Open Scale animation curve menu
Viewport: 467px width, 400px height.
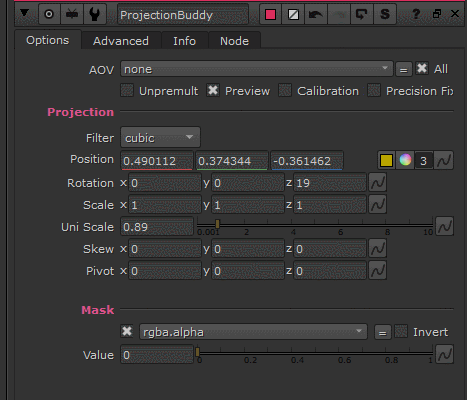click(377, 204)
